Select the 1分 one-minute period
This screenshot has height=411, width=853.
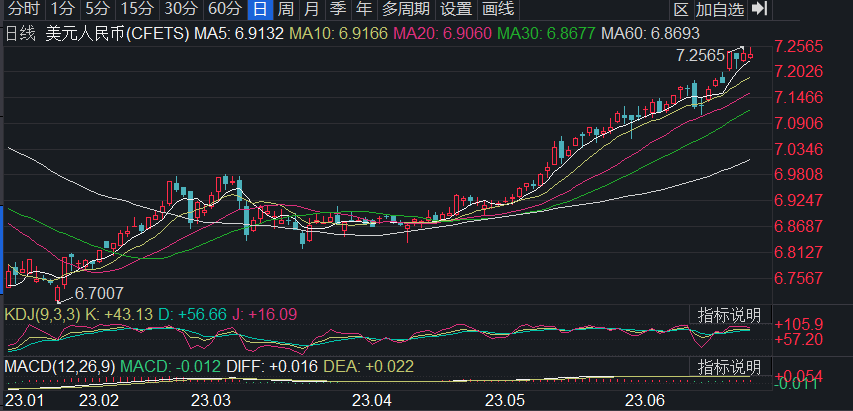62,11
